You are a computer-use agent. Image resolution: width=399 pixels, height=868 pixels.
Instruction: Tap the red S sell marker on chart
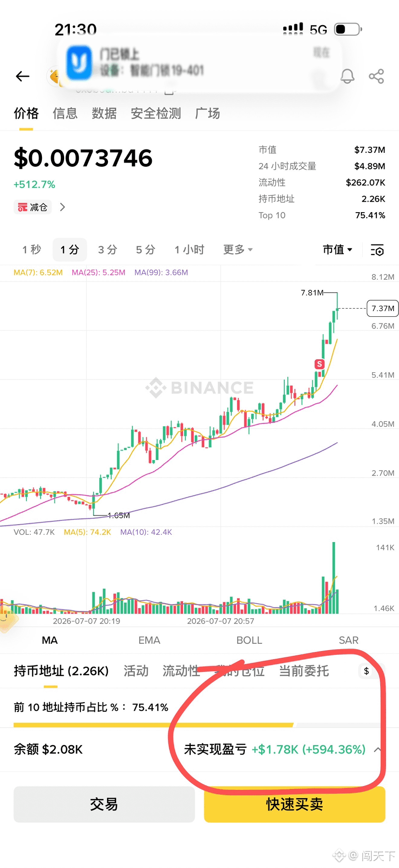[x=319, y=364]
